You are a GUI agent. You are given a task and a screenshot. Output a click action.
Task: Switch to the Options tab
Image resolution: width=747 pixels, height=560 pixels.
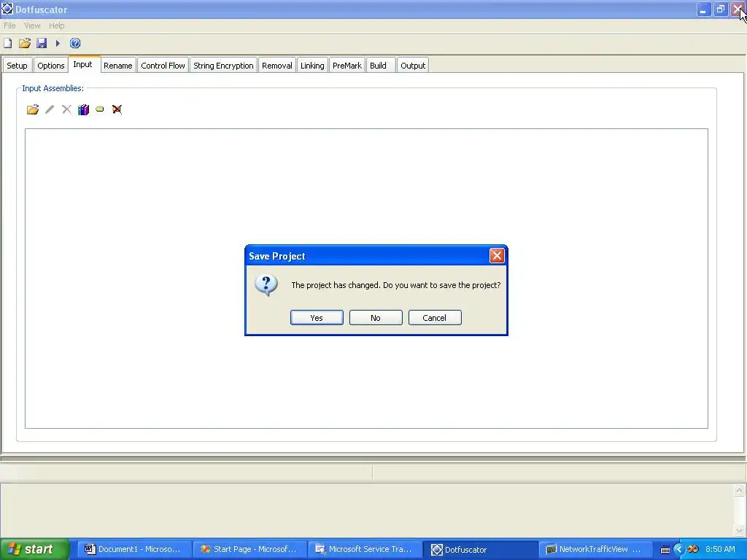pyautogui.click(x=51, y=66)
